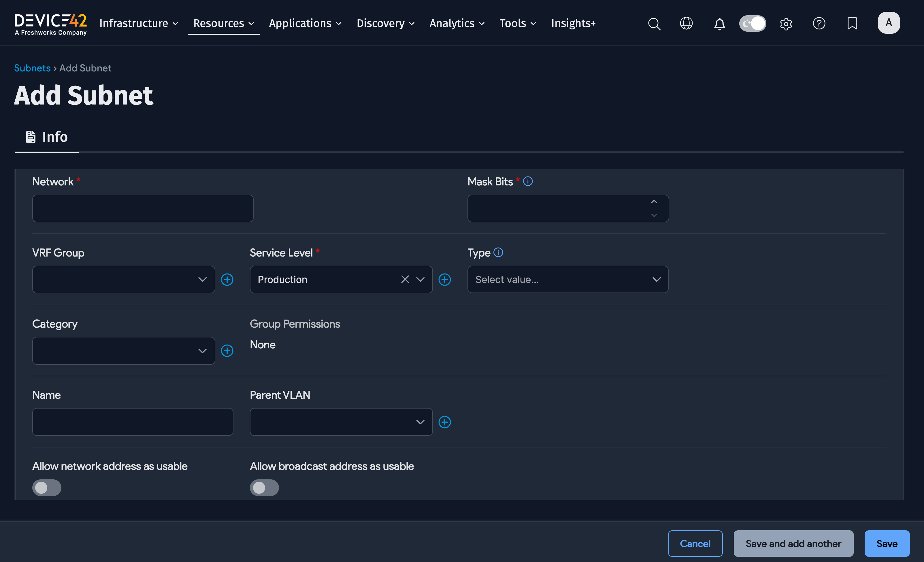View the Mask Bits info tooltip icon
The image size is (924, 562).
528,181
